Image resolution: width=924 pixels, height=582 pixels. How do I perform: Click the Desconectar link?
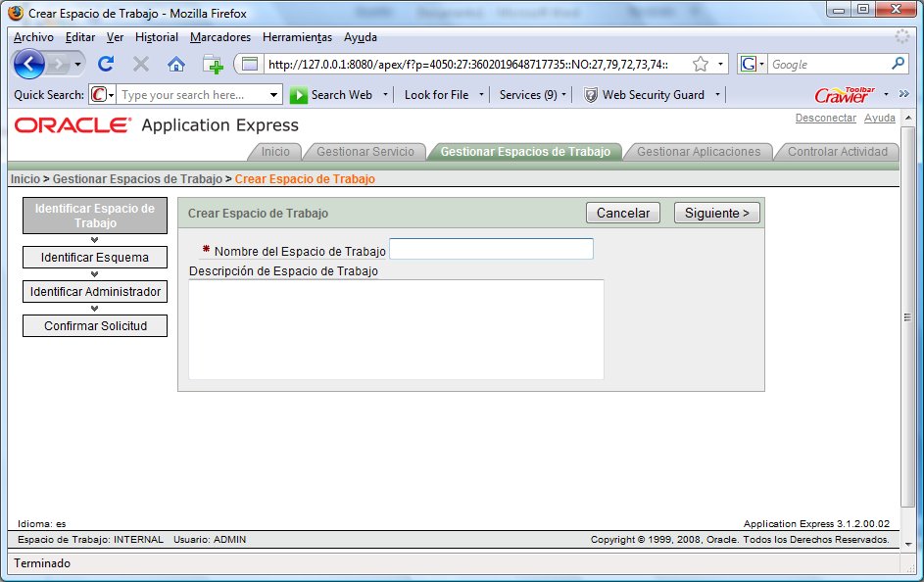(x=826, y=118)
